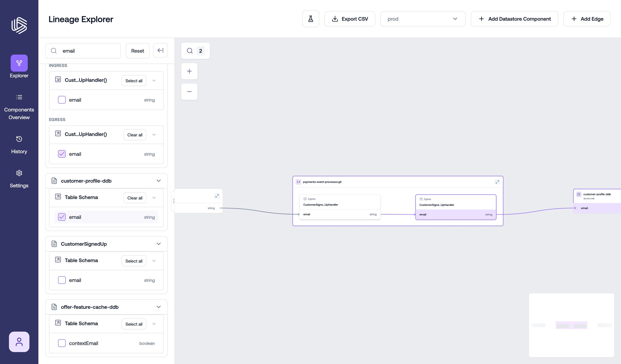Screen dimensions: 621x364
Task: Zoom in on the canvas
Action: tap(189, 71)
